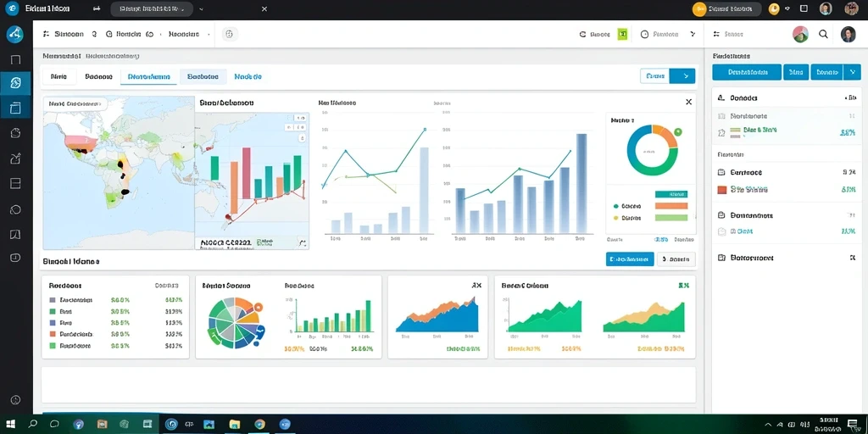Select the bordered tab that begins the tab row

[58, 77]
